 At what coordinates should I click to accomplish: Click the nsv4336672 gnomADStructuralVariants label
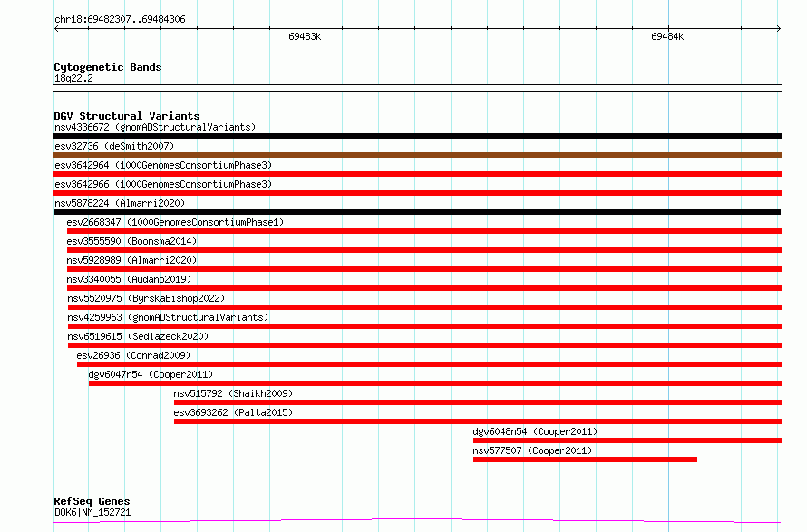(x=155, y=127)
